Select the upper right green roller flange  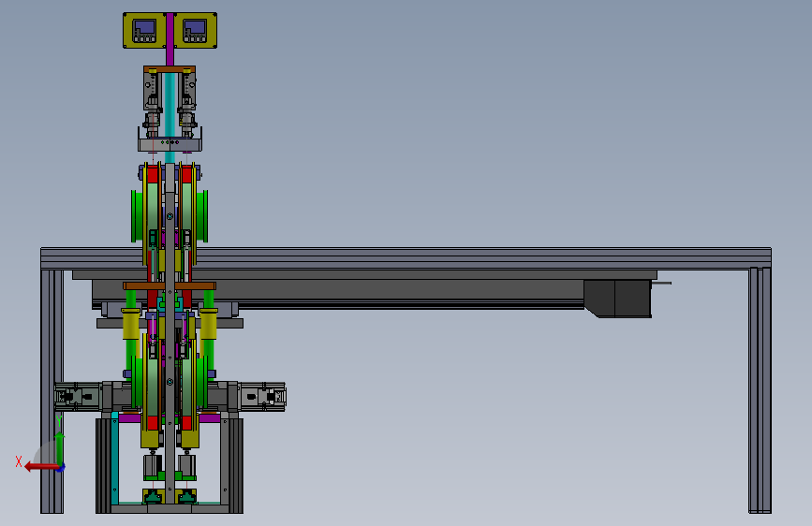pyautogui.click(x=202, y=216)
